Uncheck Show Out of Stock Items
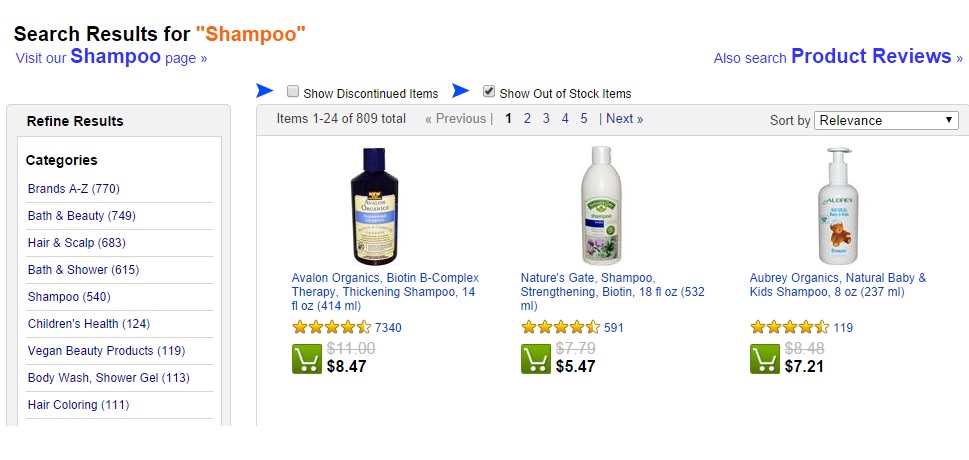 point(489,92)
